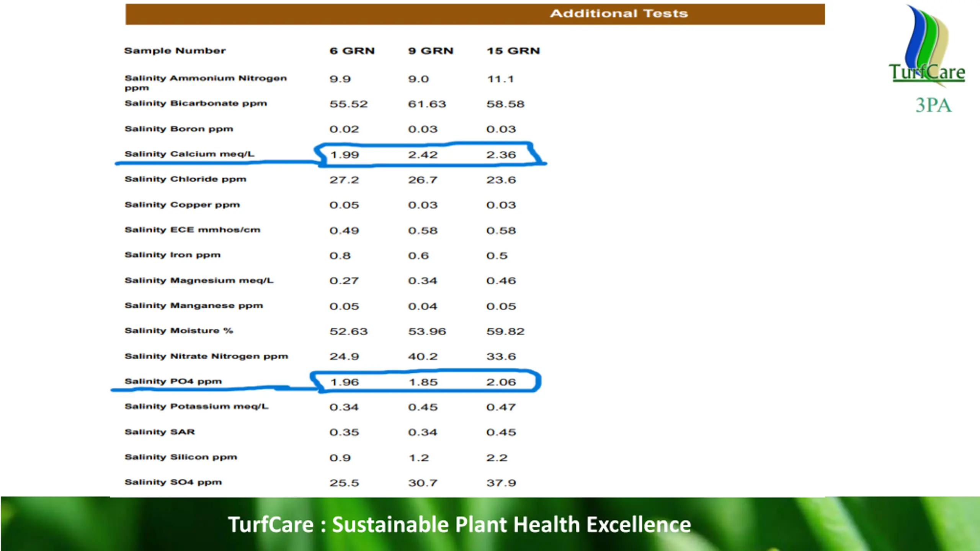
Task: Select Silicon value 1.2
Action: point(419,458)
